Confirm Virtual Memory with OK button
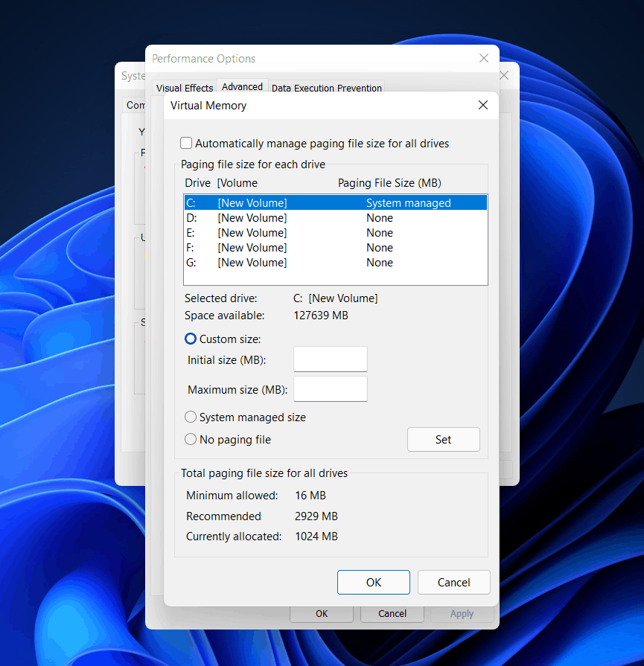The height and width of the screenshot is (666, 644). pos(374,583)
